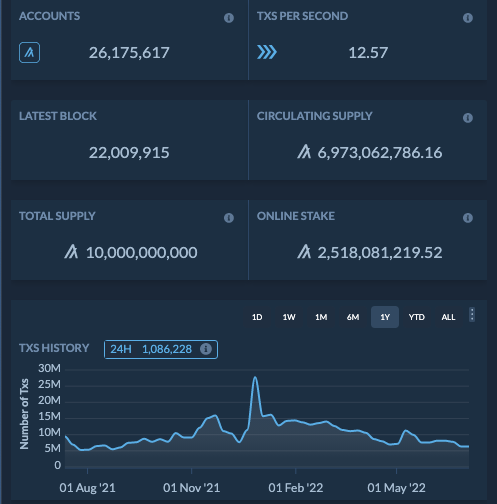The width and height of the screenshot is (497, 504).
Task: Open latest block 22,009,915
Action: [129, 153]
